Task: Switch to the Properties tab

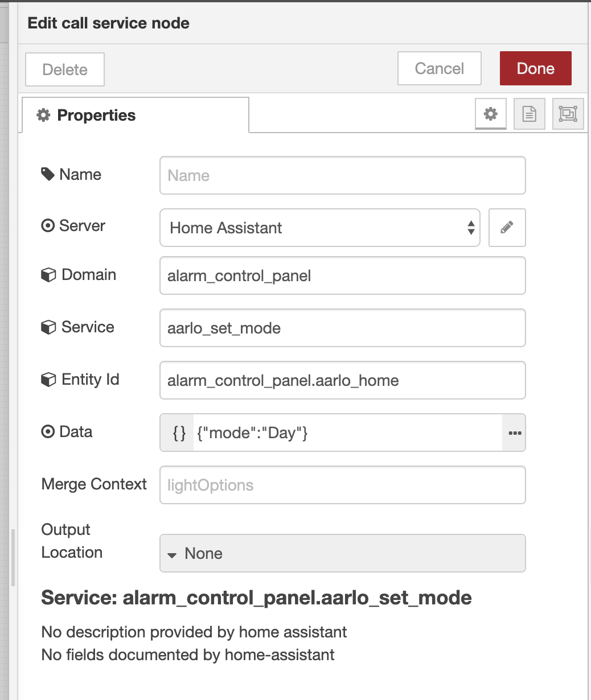Action: pyautogui.click(x=136, y=116)
